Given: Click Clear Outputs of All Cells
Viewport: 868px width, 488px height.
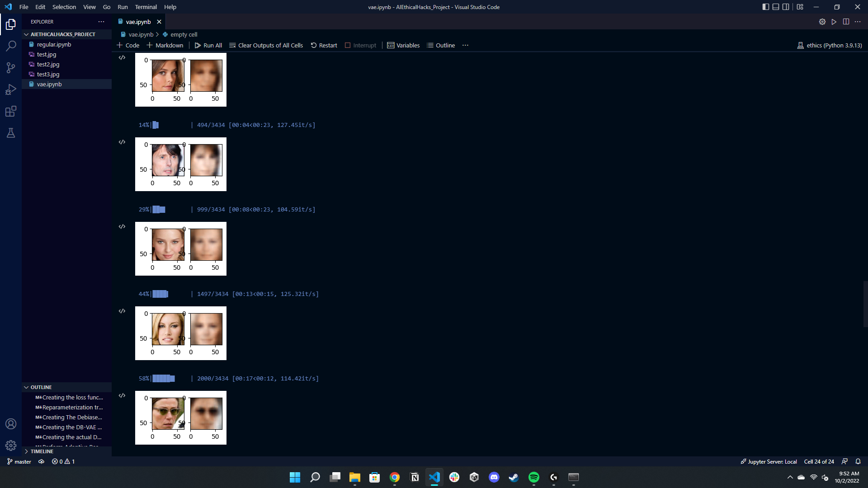Looking at the screenshot, I should [266, 45].
